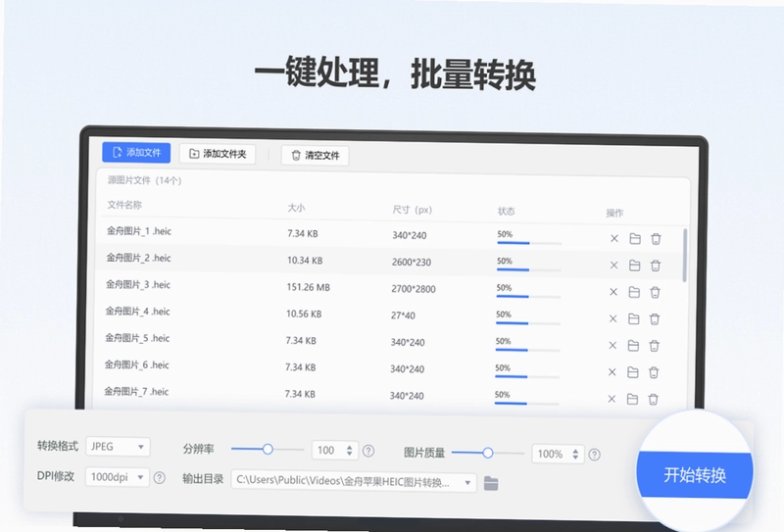Click the 2700*2800 dimension cell
This screenshot has width=784, height=532.
[413, 289]
